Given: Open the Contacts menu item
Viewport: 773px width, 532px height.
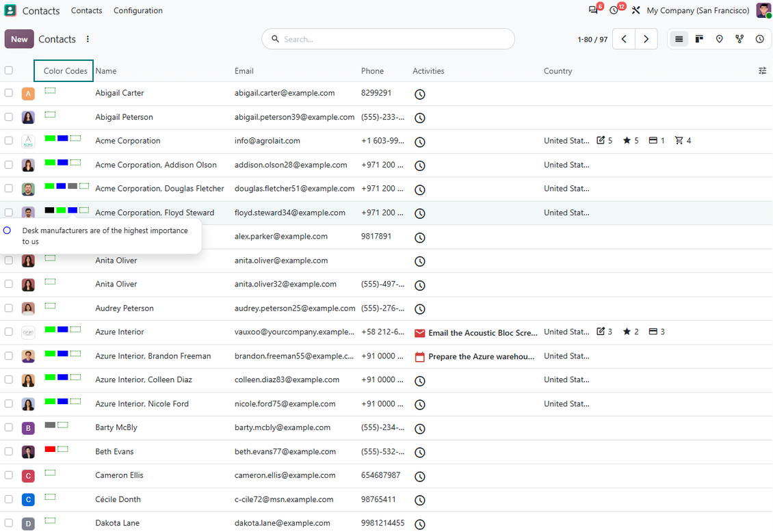Looking at the screenshot, I should pyautogui.click(x=86, y=10).
